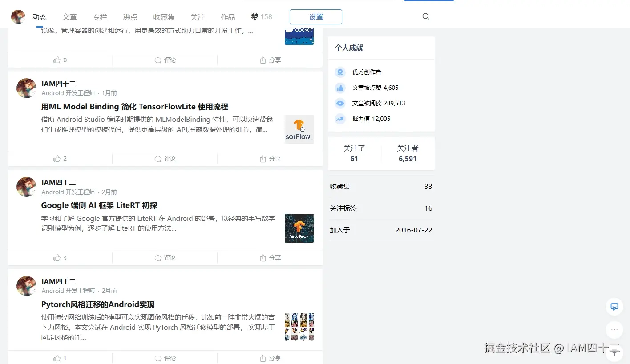Like the Pytorch风格迁移 article

coord(60,358)
